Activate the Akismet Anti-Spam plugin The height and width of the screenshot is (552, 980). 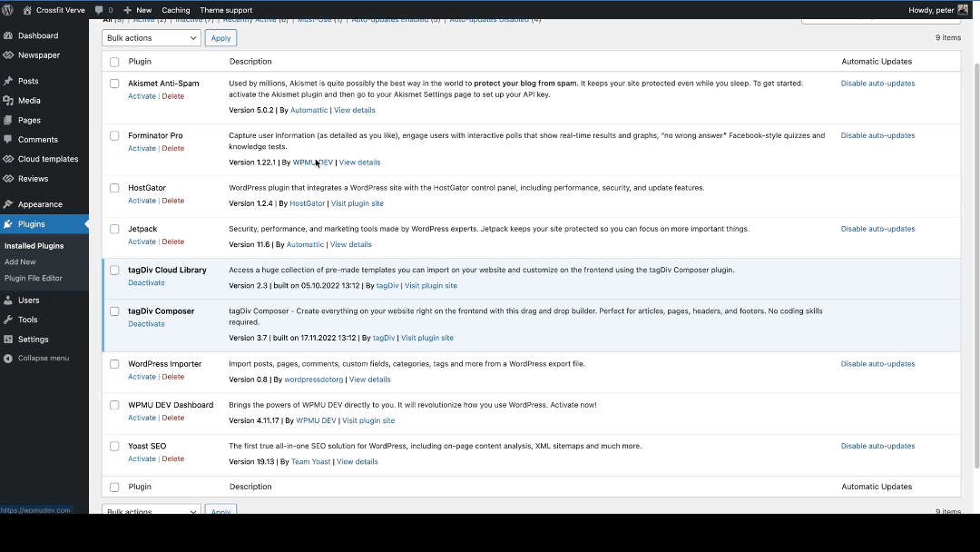(x=142, y=96)
